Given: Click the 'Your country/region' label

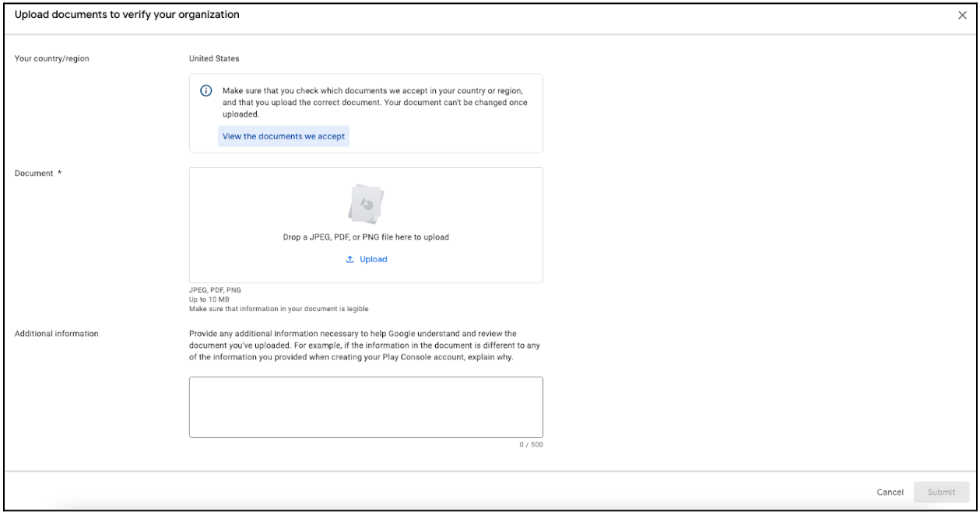Looking at the screenshot, I should tap(52, 58).
